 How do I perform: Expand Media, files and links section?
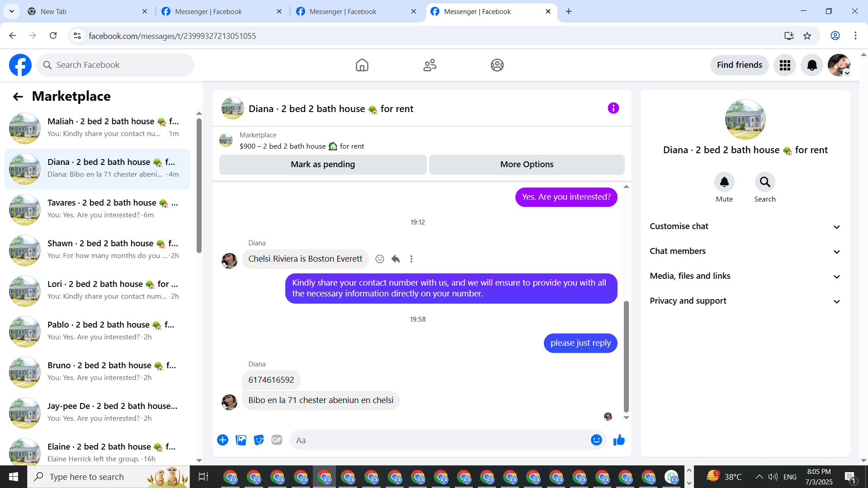point(745,276)
